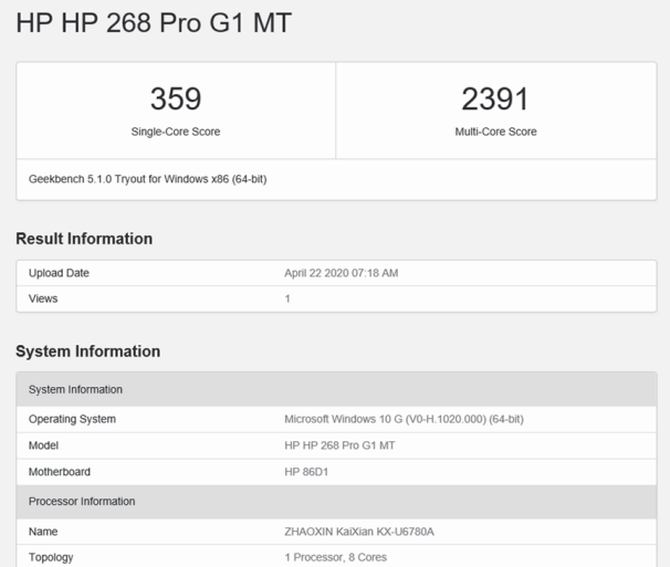Viewport: 670px width, 567px height.
Task: Click the Microsoft Windows 10 G value
Action: [x=404, y=419]
